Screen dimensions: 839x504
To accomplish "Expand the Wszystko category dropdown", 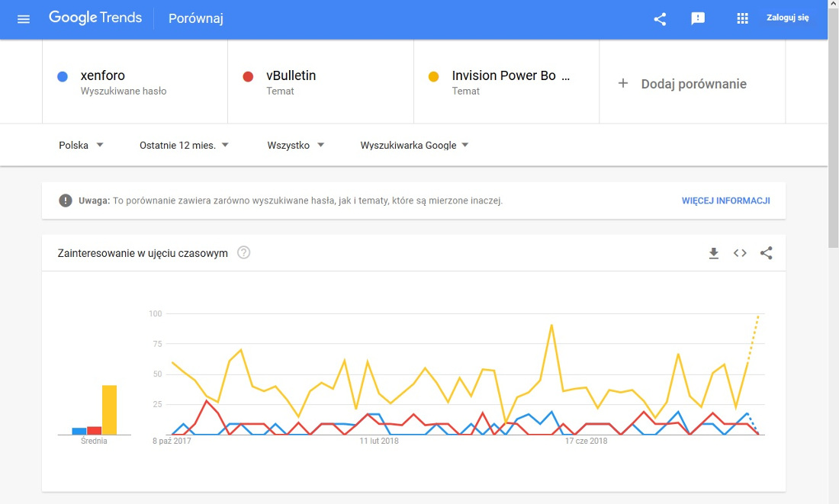I will 295,145.
